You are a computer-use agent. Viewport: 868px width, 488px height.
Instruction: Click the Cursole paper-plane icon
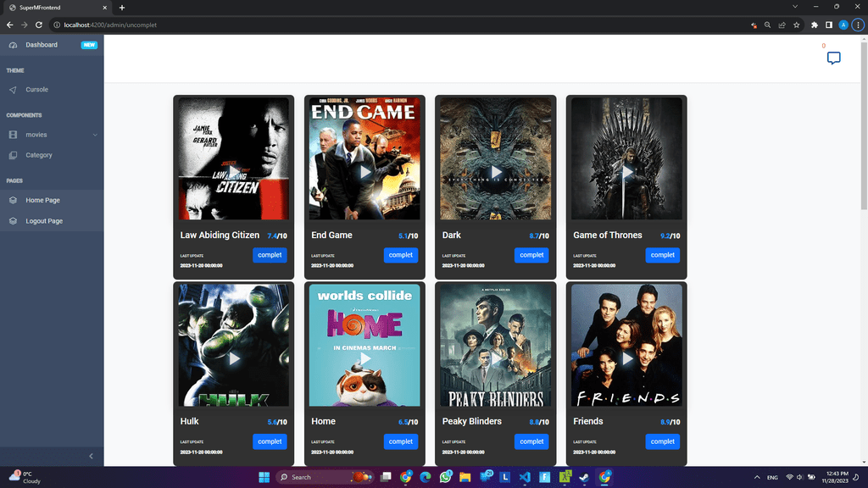13,90
